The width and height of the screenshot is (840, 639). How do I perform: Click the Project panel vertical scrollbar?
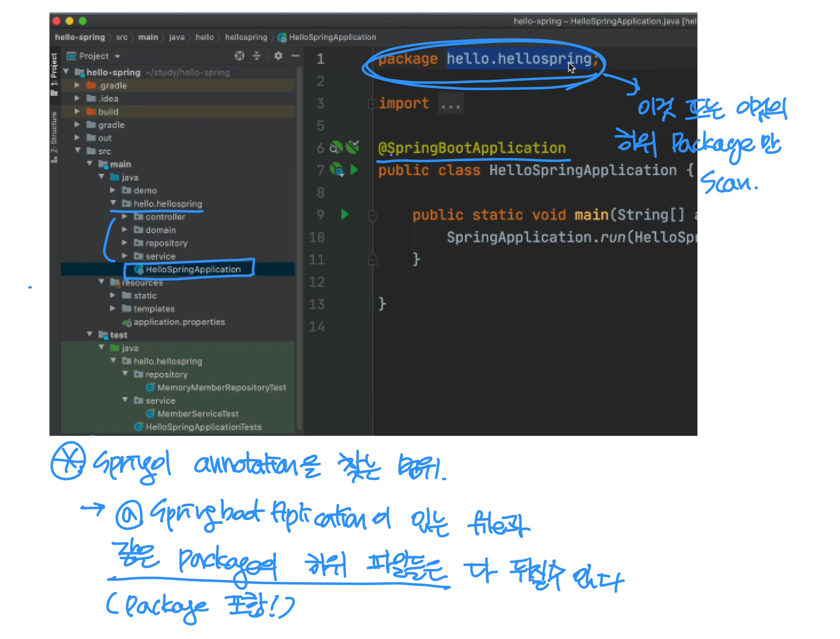pos(299,247)
